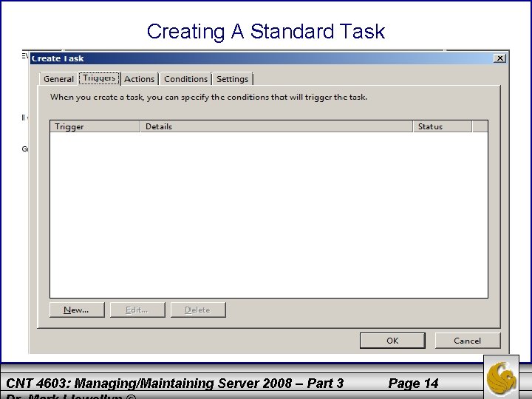Screen dimensions: 532x399
Task: Open the Actions tab
Action: [x=139, y=79]
